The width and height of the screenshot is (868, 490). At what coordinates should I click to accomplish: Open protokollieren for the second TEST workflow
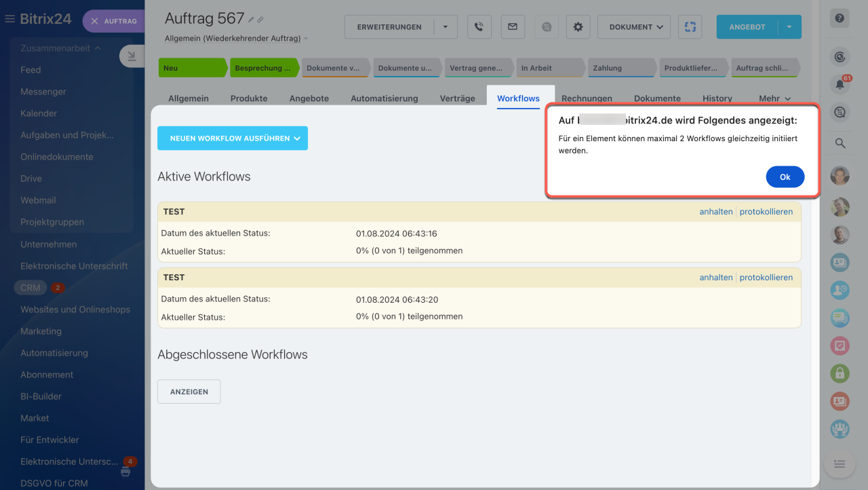pos(766,278)
